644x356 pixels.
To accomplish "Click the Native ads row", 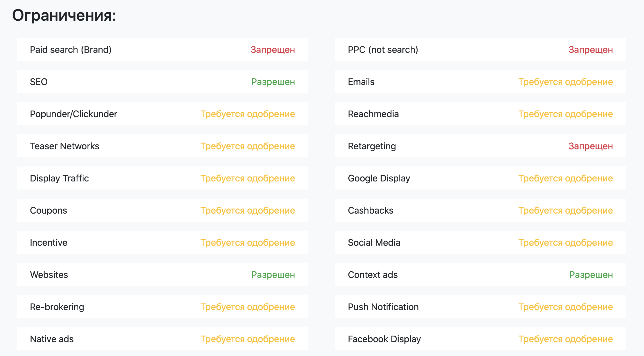I will pyautogui.click(x=162, y=339).
